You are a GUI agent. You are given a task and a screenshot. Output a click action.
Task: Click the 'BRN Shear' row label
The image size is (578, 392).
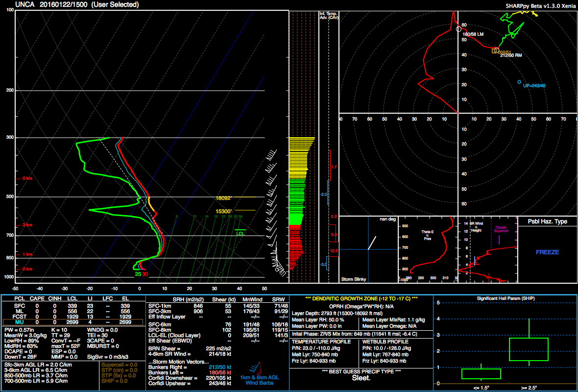coord(165,348)
